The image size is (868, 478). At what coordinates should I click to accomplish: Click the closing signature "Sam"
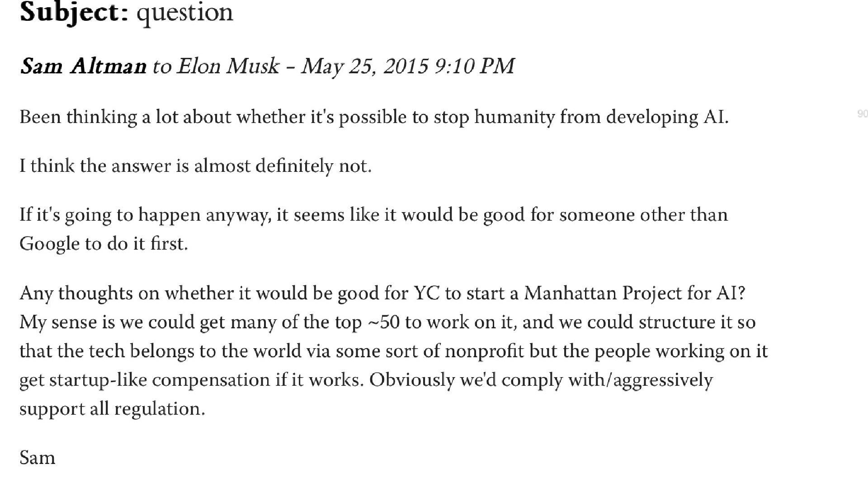37,458
